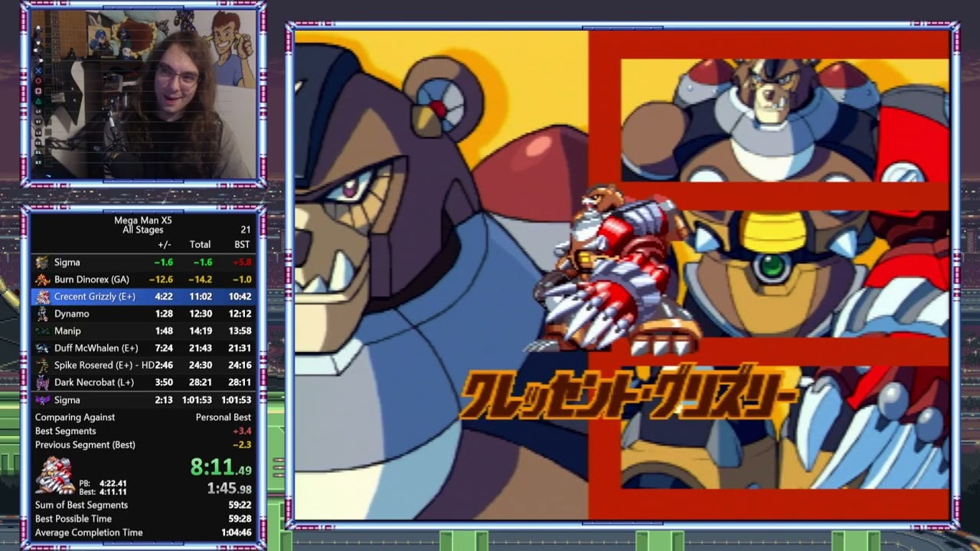Click the Dark Necrobat split icon
This screenshot has width=980, height=551.
(x=42, y=383)
